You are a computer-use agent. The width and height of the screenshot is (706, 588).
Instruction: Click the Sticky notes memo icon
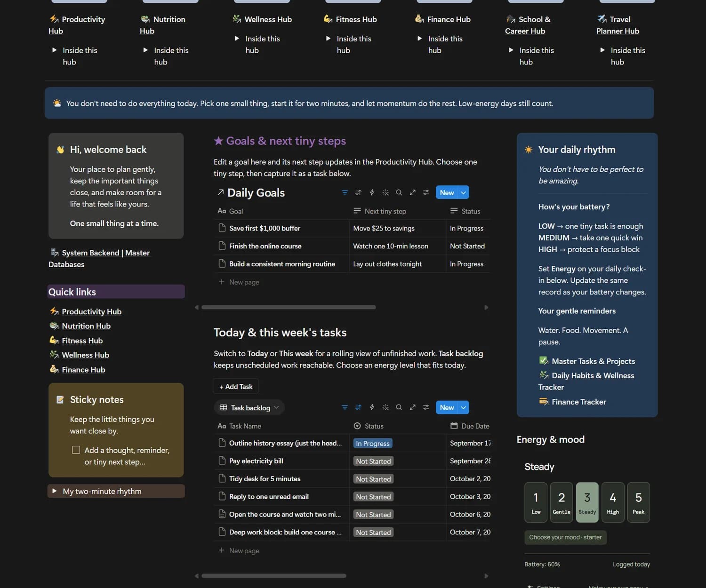[x=60, y=399]
